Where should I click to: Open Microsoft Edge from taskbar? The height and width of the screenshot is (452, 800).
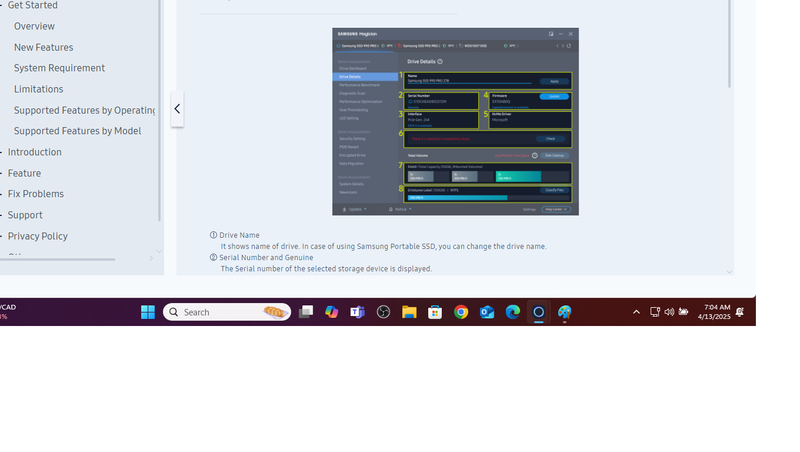[x=513, y=312]
